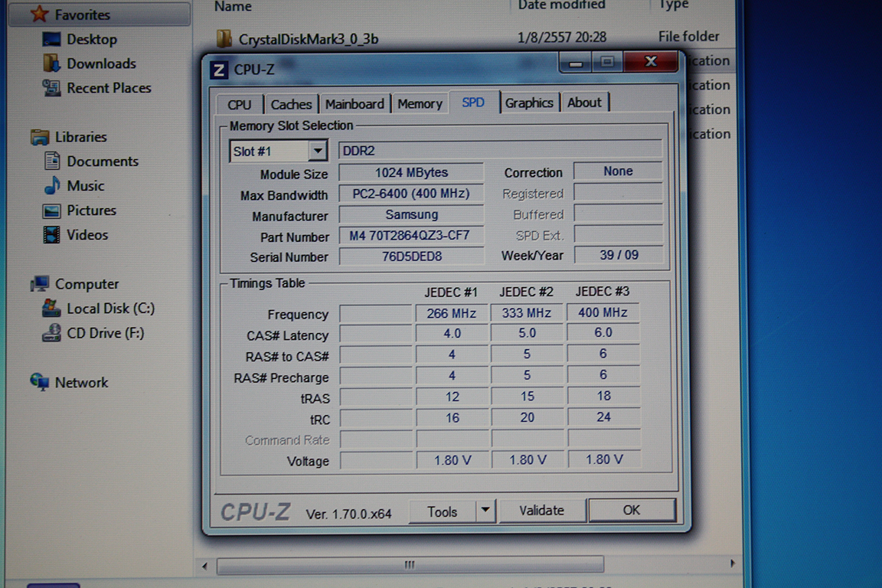
Task: Open Recent Places in sidebar
Action: (x=109, y=88)
